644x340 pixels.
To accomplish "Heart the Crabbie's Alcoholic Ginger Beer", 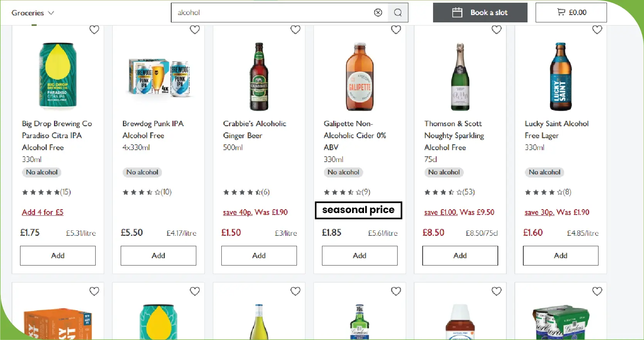I will tap(295, 30).
